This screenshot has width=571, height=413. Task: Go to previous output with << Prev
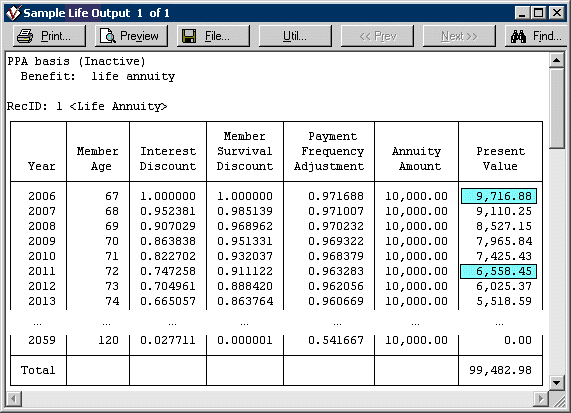(377, 36)
